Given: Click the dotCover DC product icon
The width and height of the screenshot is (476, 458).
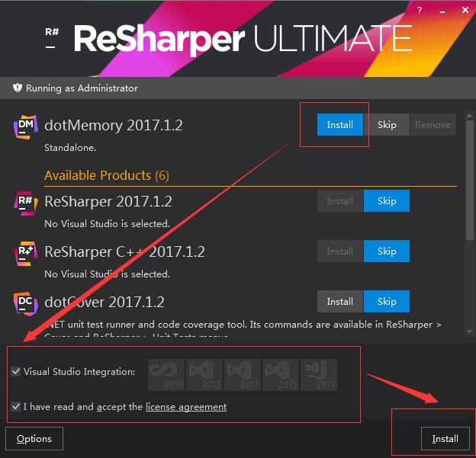Looking at the screenshot, I should tap(26, 303).
